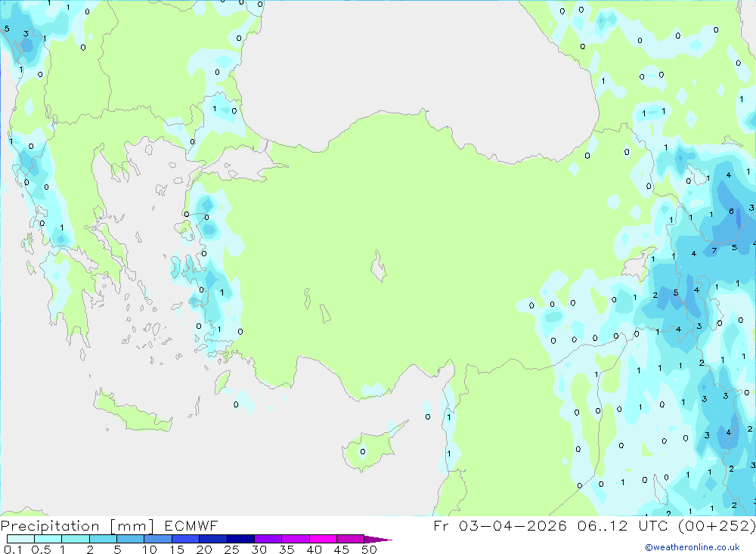Pick the 1–2 mm legend color box
Screen dimensions: 756x554
[75, 539]
